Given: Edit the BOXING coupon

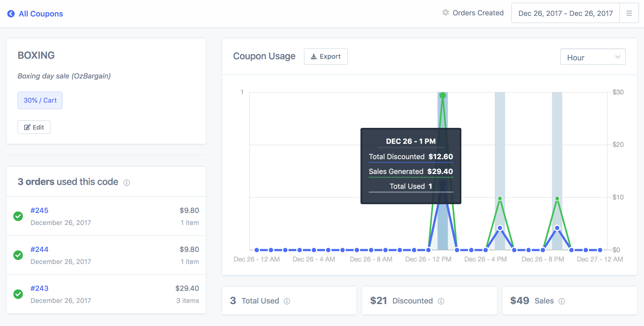Looking at the screenshot, I should click(34, 127).
